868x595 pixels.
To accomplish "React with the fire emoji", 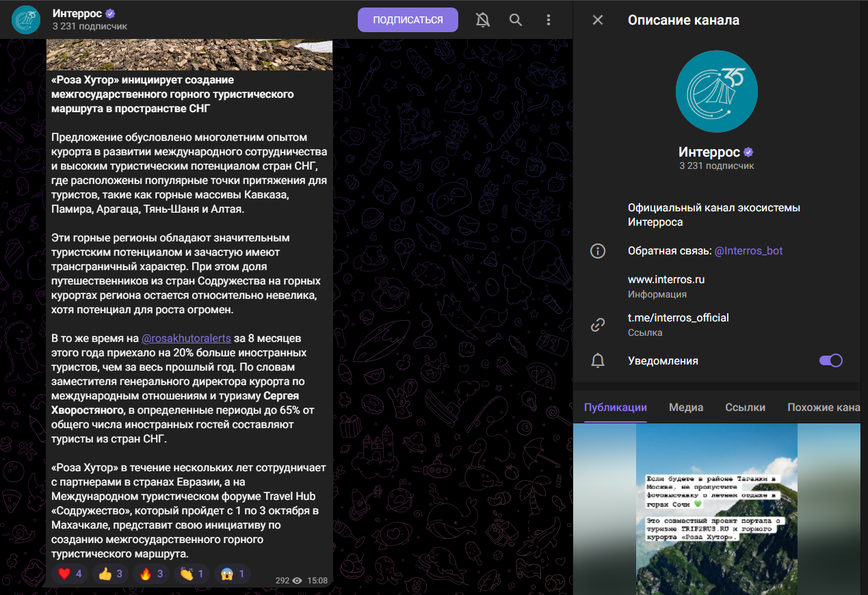I will tap(150, 574).
